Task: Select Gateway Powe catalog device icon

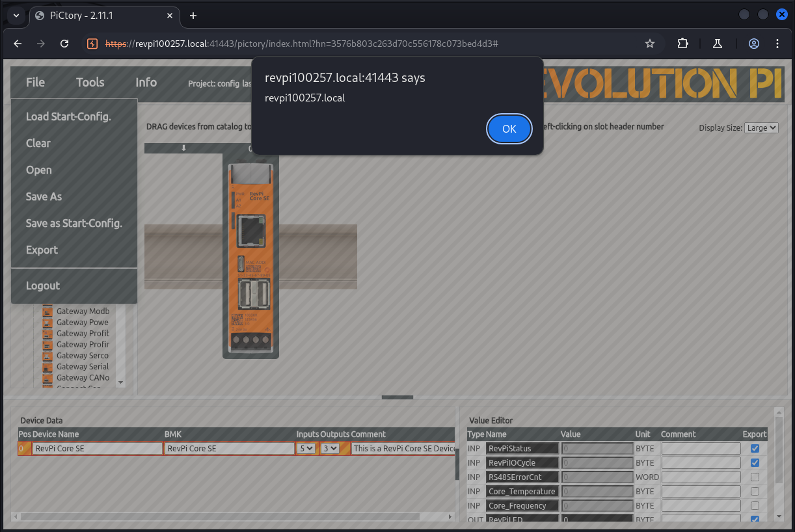Action: [47, 323]
